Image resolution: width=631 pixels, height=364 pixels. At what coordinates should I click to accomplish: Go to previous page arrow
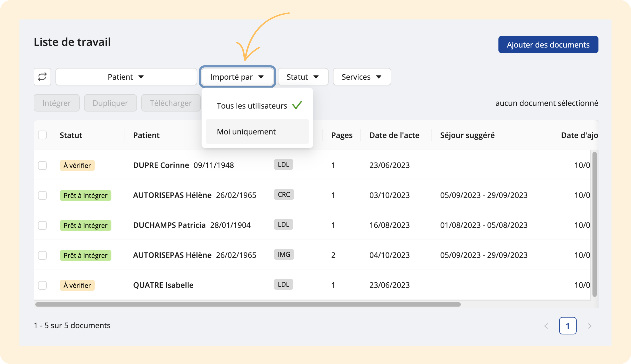(x=546, y=326)
